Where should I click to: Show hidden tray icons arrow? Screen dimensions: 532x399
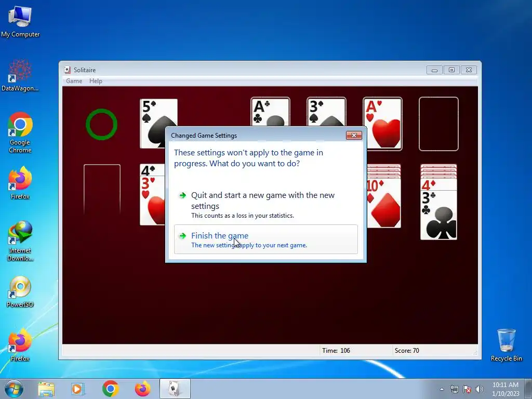coord(442,389)
